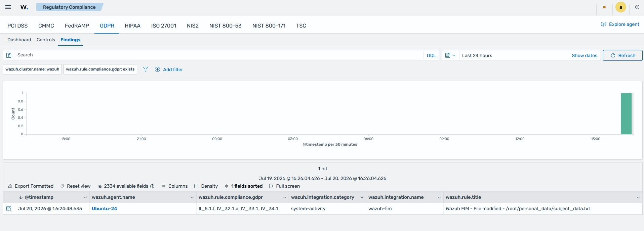Open Density settings
This screenshot has height=231, width=644.
[206, 186]
